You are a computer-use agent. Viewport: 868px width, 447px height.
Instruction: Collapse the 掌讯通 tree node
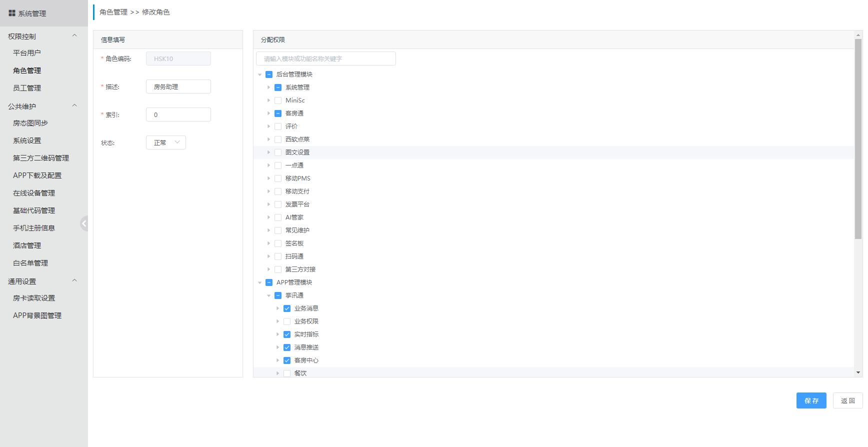pyautogui.click(x=269, y=295)
